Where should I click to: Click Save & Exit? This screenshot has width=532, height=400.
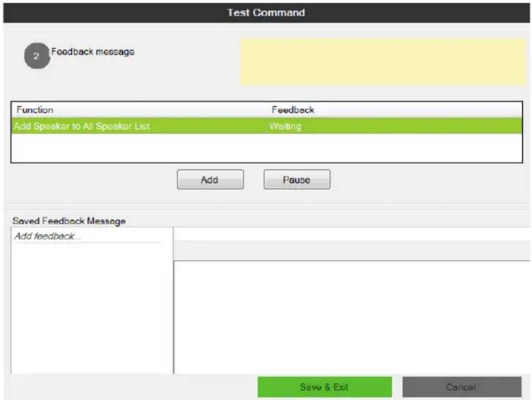325,387
